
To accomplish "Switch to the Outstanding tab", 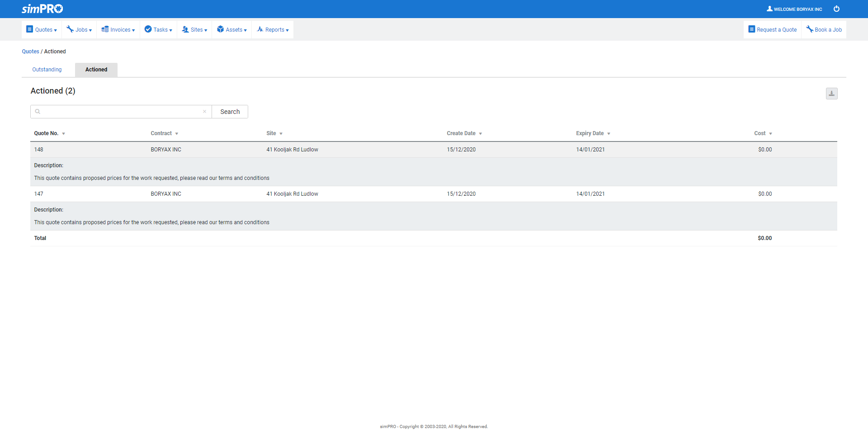I will coord(47,70).
